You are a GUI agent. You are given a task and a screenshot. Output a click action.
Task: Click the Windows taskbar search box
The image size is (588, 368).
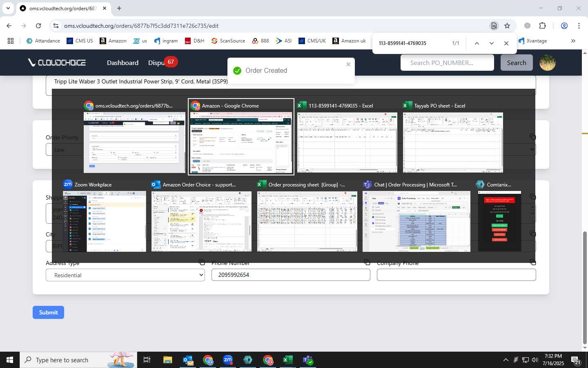pyautogui.click(x=79, y=360)
